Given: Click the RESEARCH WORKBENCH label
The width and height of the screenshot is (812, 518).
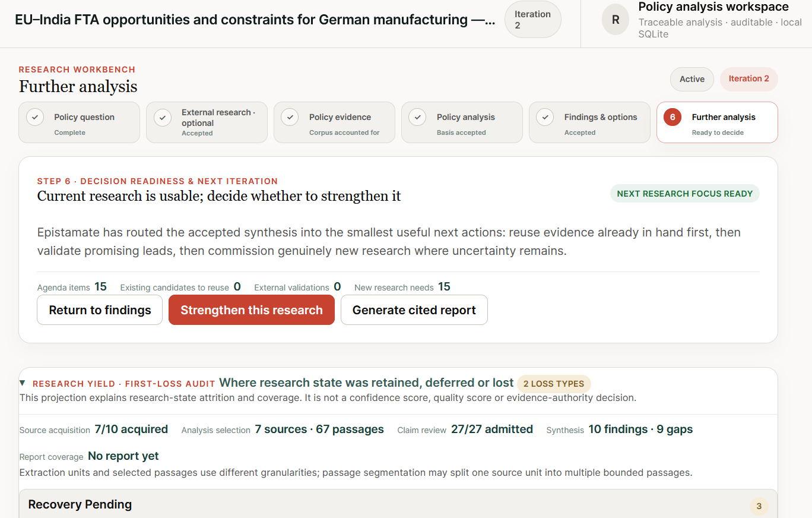Looking at the screenshot, I should click(77, 70).
